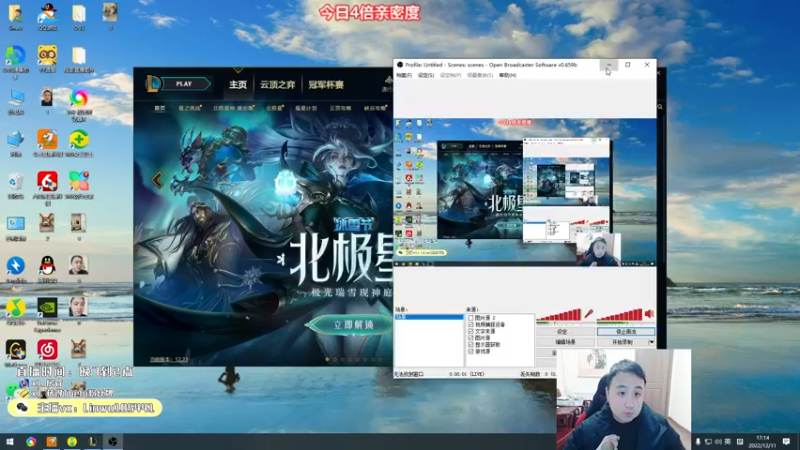Open the OBS 设定(S) menu
The image size is (800, 450).
pyautogui.click(x=426, y=75)
